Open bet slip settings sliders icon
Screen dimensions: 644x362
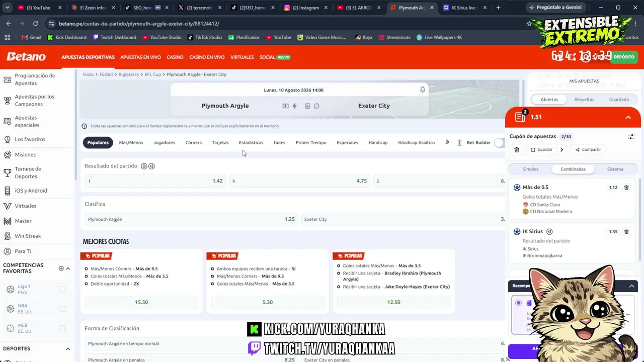(x=631, y=136)
